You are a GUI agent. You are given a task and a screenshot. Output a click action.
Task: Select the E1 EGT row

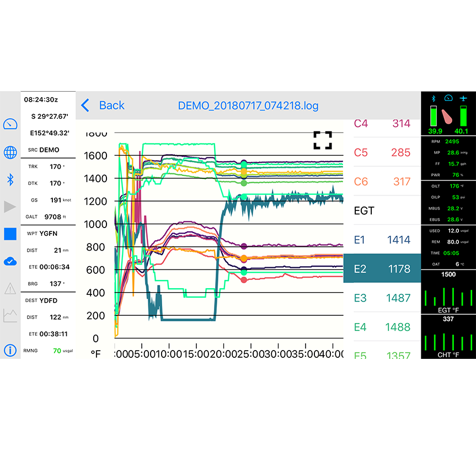click(382, 240)
